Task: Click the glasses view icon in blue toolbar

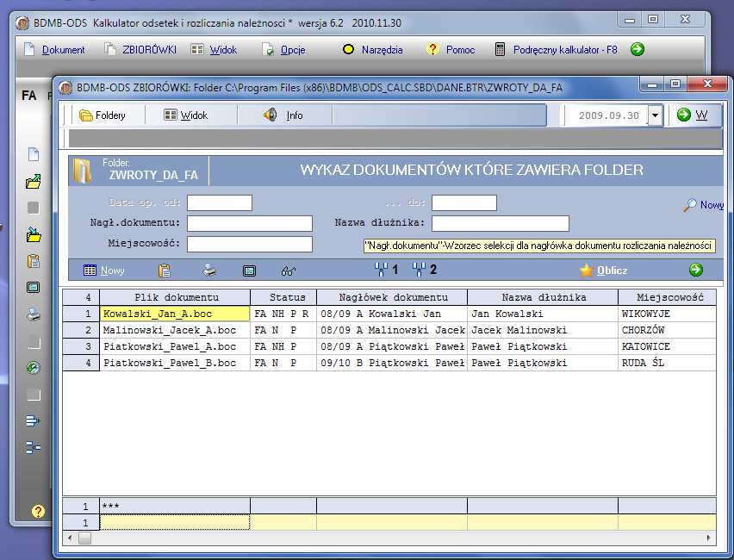Action: pyautogui.click(x=289, y=271)
